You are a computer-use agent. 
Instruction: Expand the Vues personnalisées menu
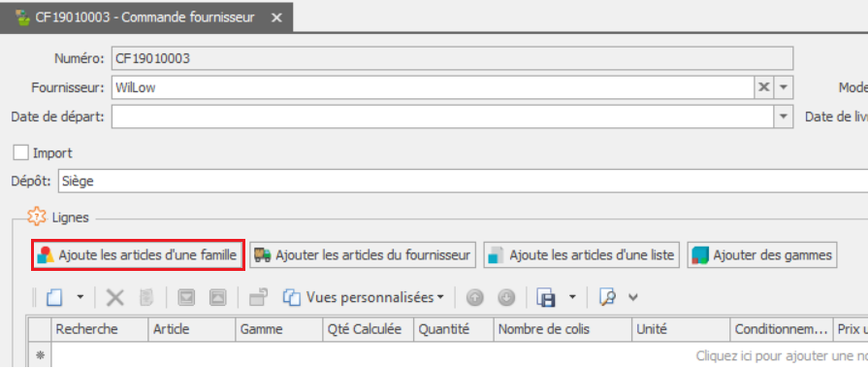[364, 298]
